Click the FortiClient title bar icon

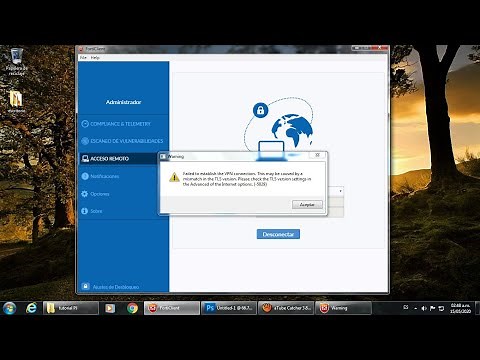(x=81, y=49)
